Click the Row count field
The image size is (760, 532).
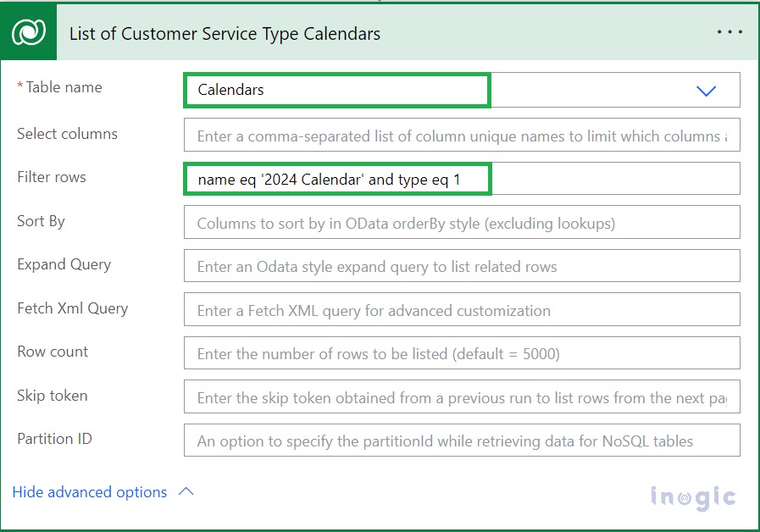point(462,352)
